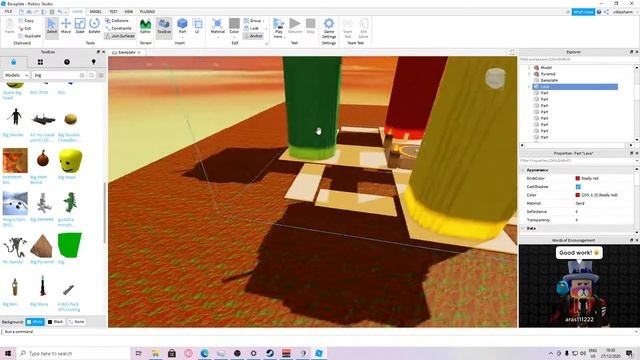Switch to the TEST ribbon tab

pos(113,11)
